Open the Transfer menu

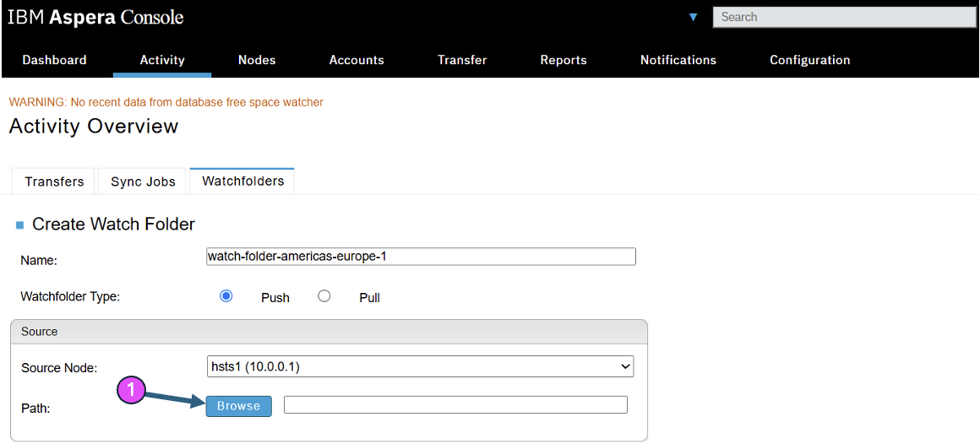[x=462, y=61]
